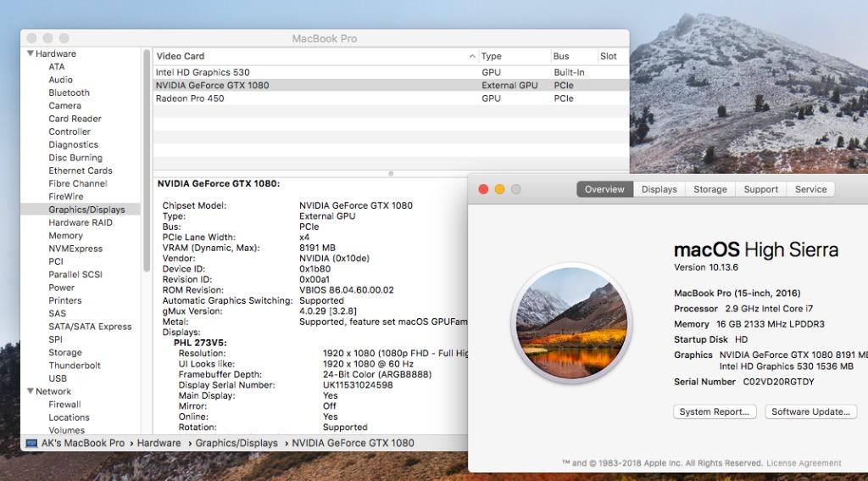The width and height of the screenshot is (868, 481).
Task: Click the sidebar vertical scrollbar
Action: point(147,160)
